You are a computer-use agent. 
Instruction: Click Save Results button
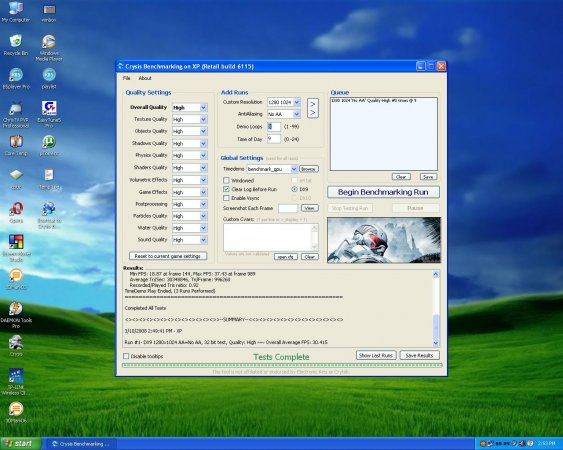419,355
